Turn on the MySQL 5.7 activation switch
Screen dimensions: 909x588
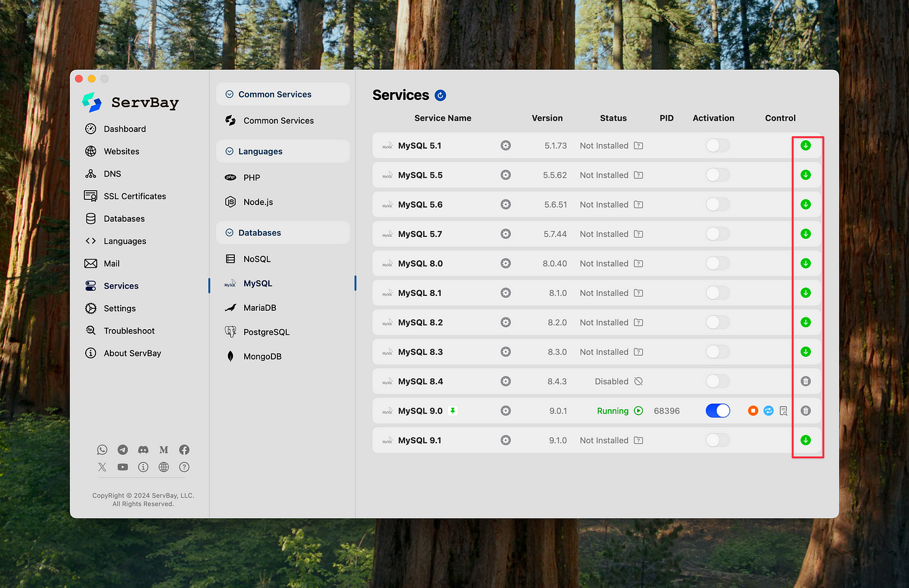pos(717,234)
